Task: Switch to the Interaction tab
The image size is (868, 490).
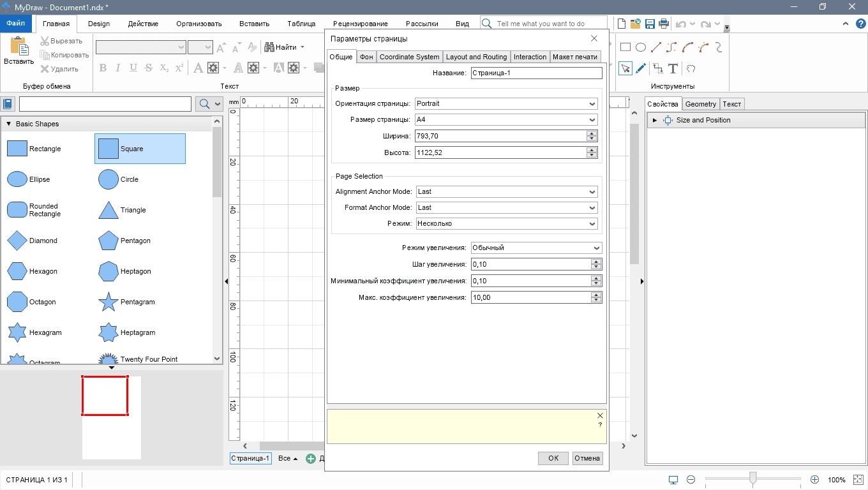Action: (x=530, y=57)
